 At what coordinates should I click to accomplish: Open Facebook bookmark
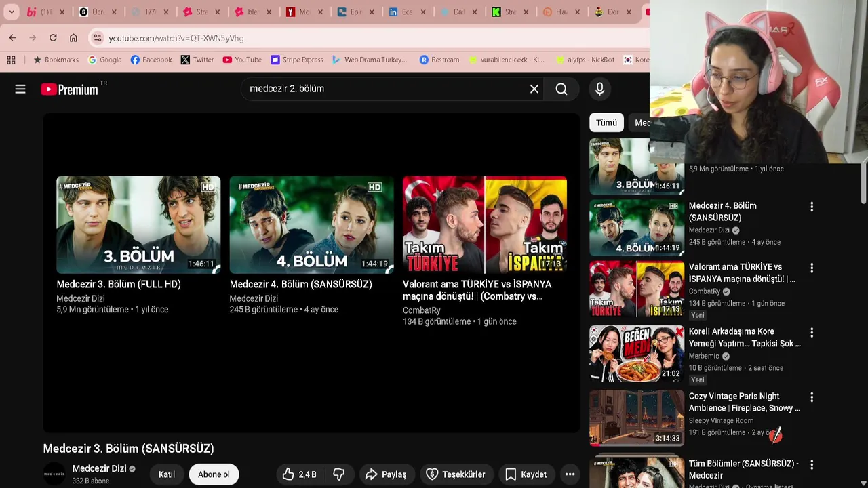coord(151,60)
